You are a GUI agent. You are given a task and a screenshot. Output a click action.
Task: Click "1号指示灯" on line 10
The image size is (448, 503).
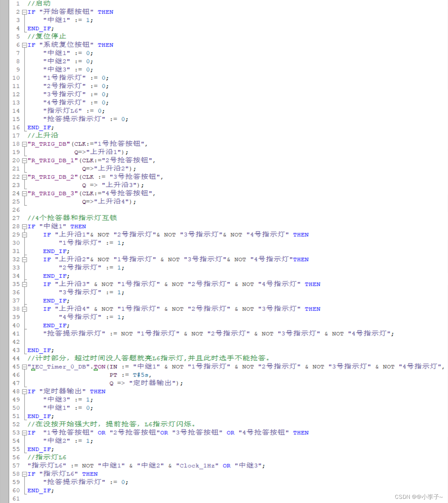point(64,77)
